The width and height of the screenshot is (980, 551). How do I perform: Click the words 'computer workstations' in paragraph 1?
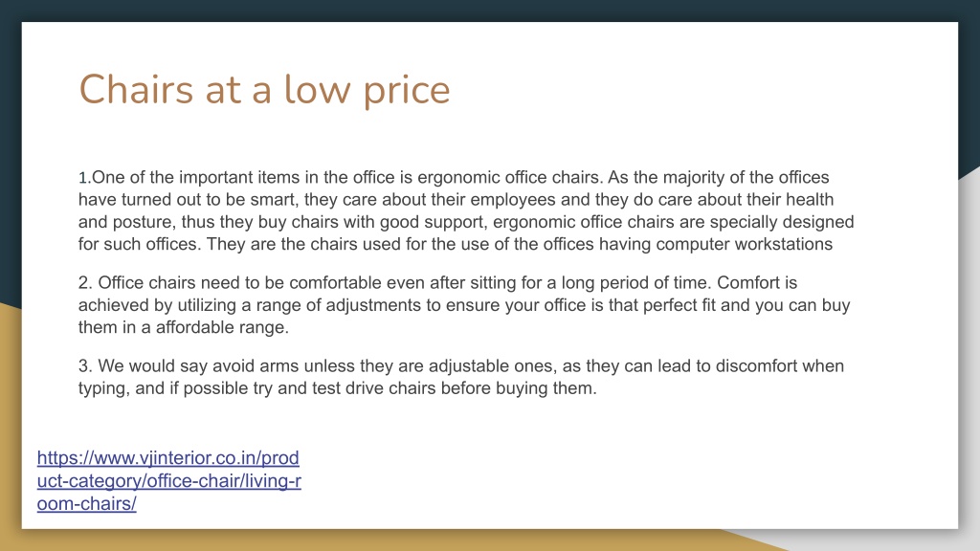[744, 244]
